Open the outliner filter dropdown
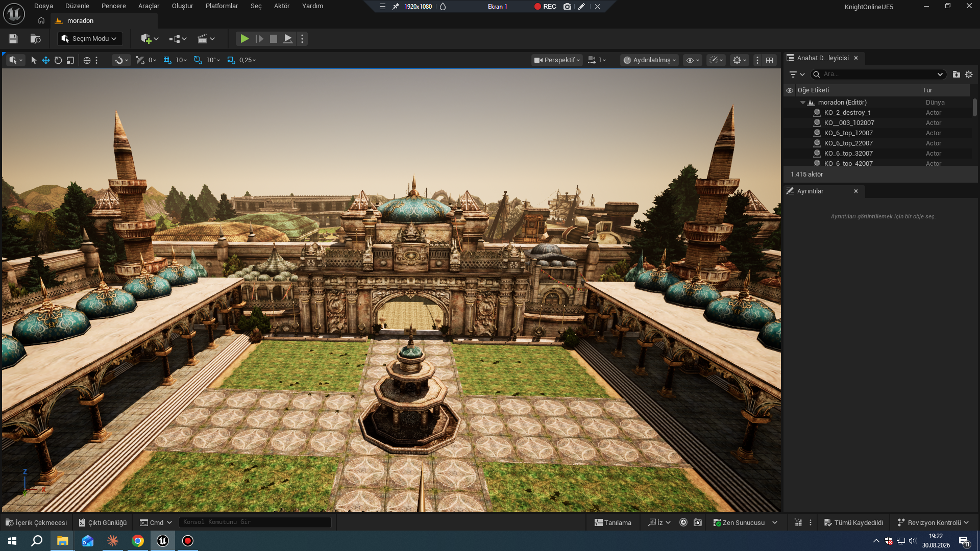Screen dimensions: 980x551 (x=796, y=74)
